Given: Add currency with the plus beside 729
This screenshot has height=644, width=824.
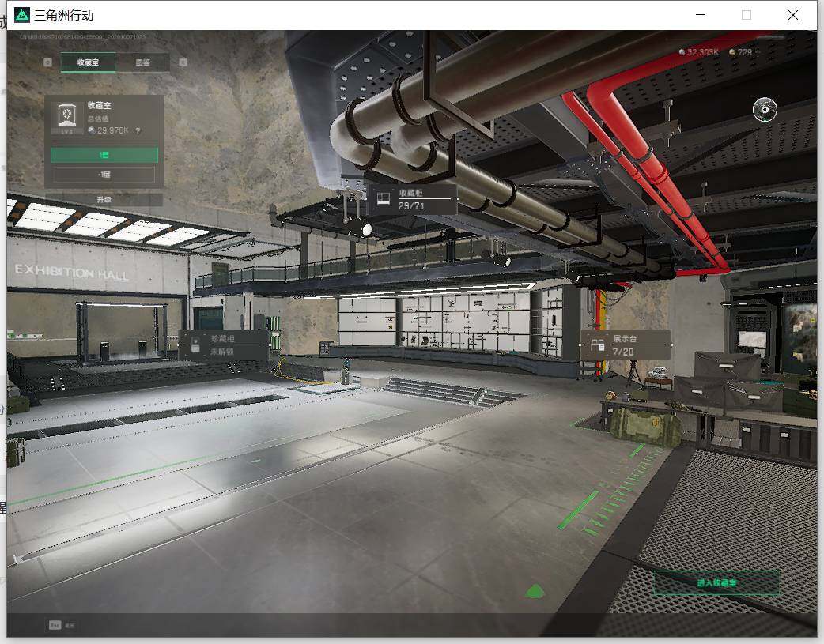Looking at the screenshot, I should [x=758, y=52].
